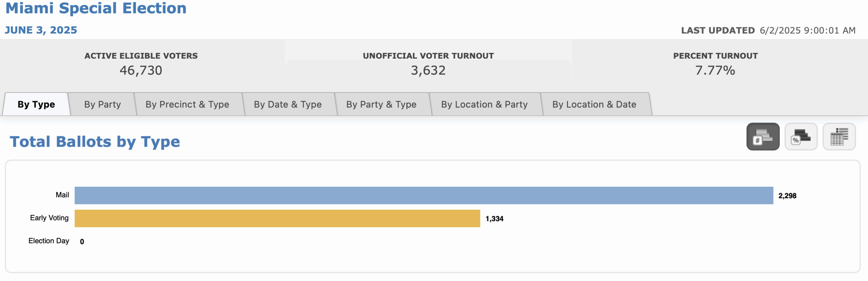The width and height of the screenshot is (868, 281).
Task: Click the Active Eligible Voters count 46,730
Action: (141, 71)
